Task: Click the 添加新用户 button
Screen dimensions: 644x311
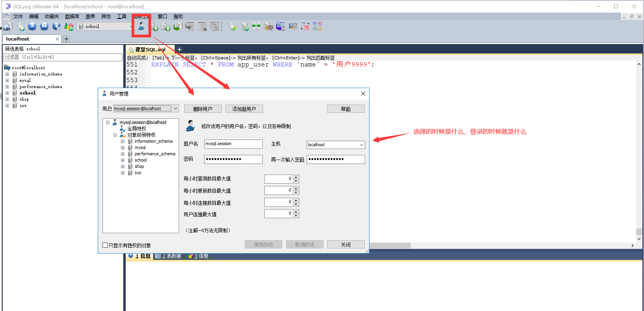Action: (244, 109)
